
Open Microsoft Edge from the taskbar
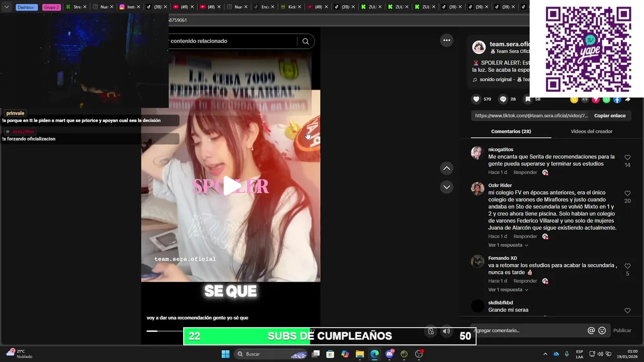374,354
